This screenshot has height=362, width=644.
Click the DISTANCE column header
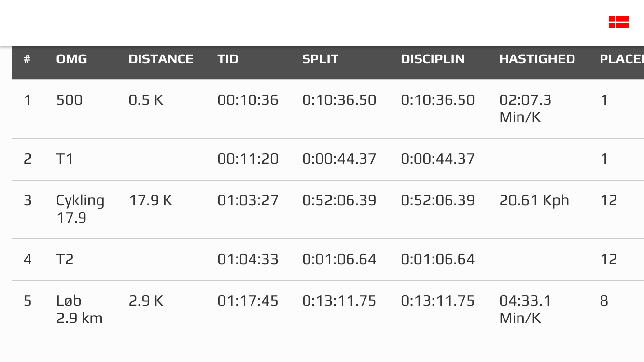tap(161, 59)
